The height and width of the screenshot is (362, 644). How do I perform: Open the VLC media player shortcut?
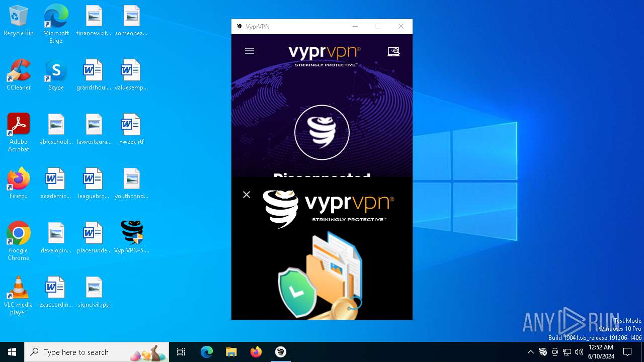19,296
